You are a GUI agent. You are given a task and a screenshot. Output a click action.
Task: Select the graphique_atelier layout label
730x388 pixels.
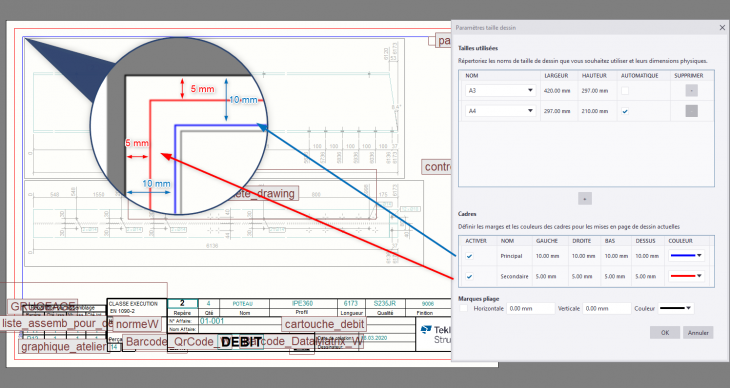click(64, 347)
